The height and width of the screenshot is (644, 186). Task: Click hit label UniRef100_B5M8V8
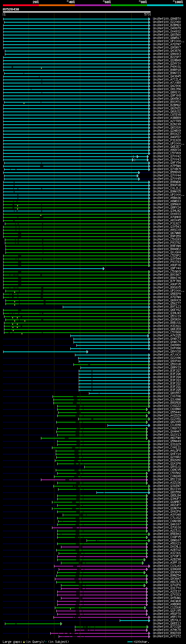pos(167,172)
